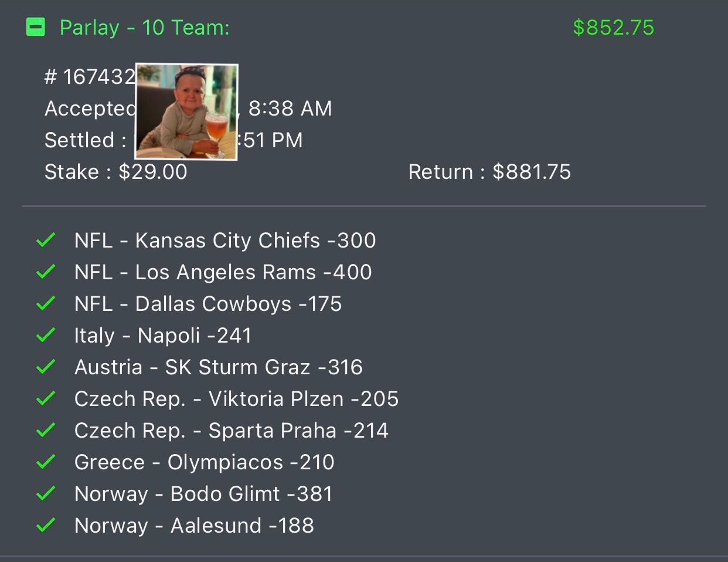Screen dimensions: 728x562
Task: Click the checkmark beside Bodo Glimt
Action: click(x=46, y=493)
